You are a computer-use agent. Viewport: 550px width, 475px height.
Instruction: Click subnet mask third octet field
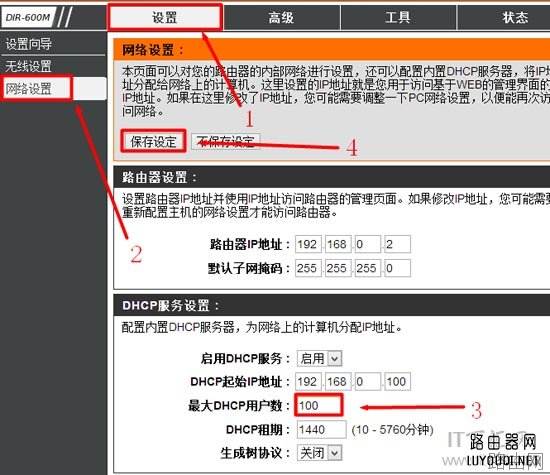point(368,268)
